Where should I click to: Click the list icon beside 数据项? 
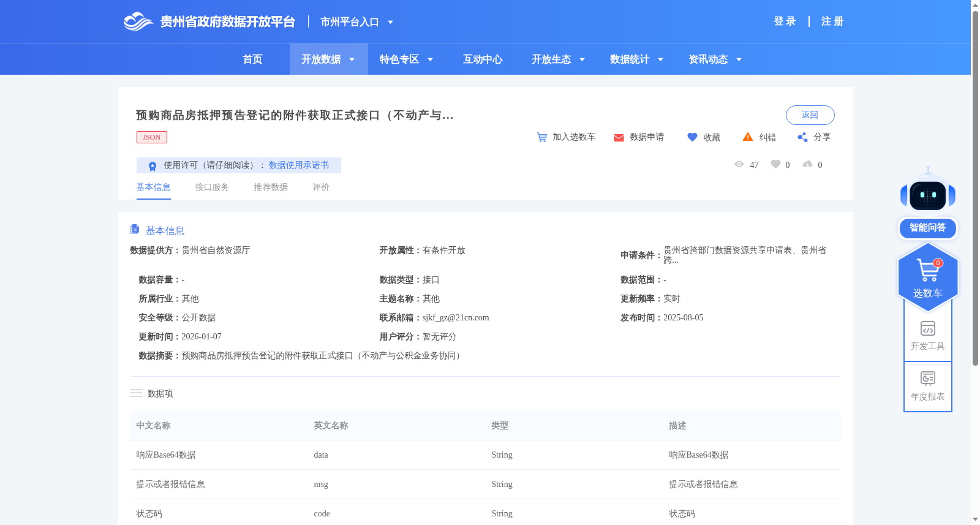(136, 393)
